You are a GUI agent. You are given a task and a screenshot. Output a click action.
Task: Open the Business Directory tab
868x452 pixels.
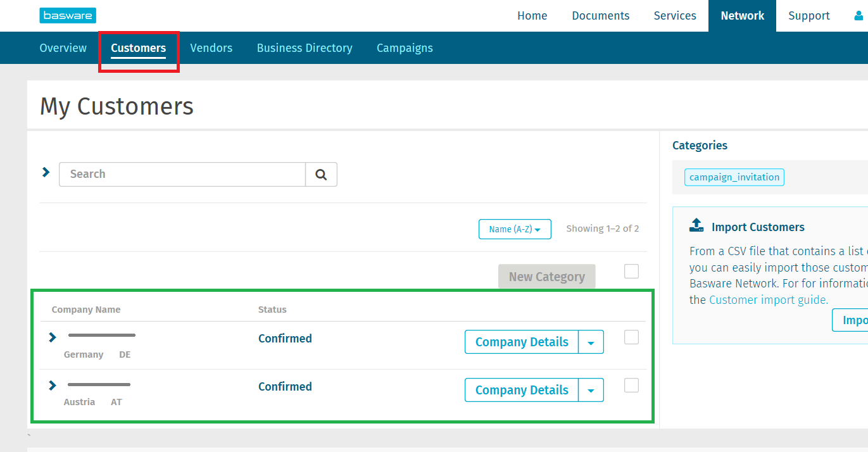pyautogui.click(x=304, y=48)
